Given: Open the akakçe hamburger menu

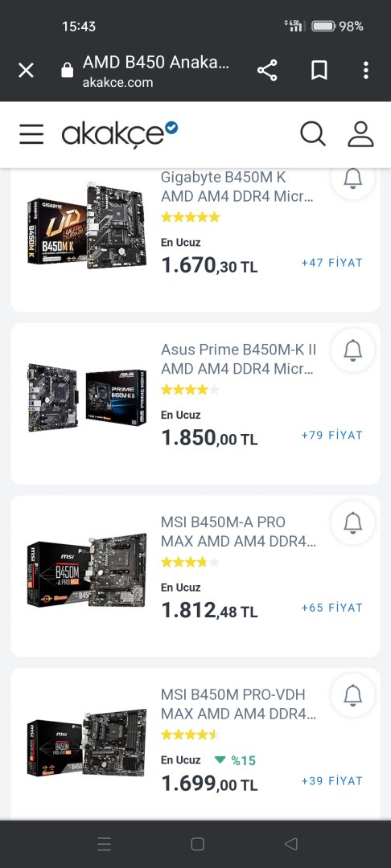Looking at the screenshot, I should coord(31,134).
